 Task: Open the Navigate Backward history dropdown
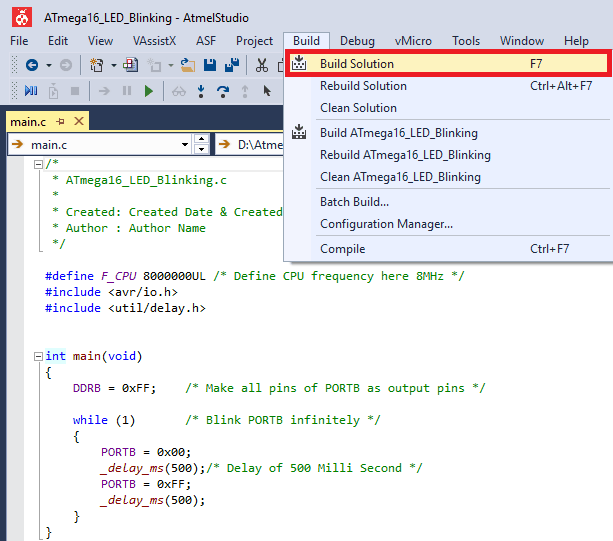coord(49,65)
